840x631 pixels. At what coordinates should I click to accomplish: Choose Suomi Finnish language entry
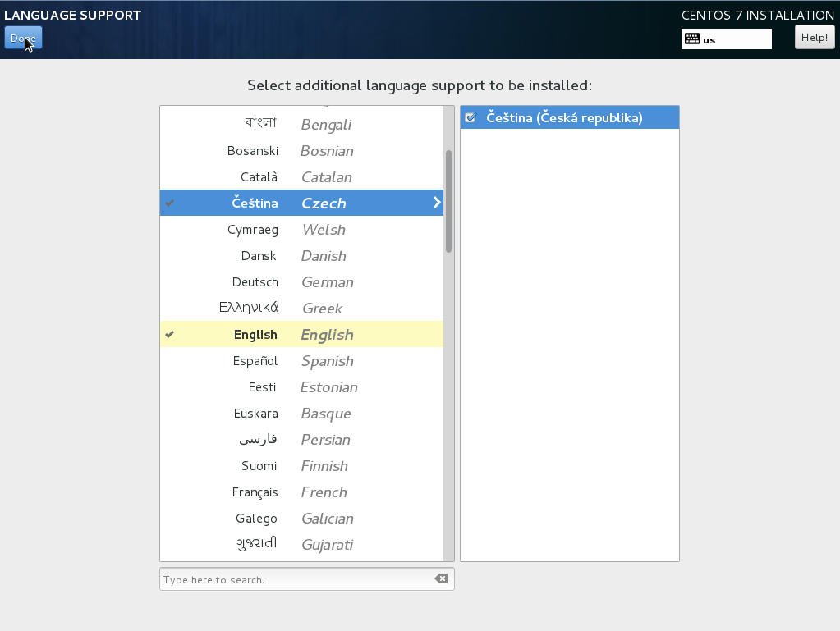tap(301, 466)
